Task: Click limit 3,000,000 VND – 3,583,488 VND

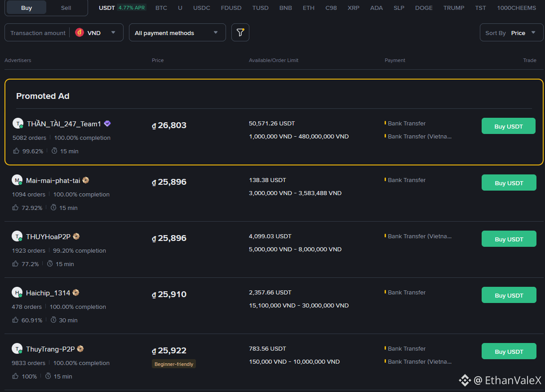Action: (x=295, y=193)
